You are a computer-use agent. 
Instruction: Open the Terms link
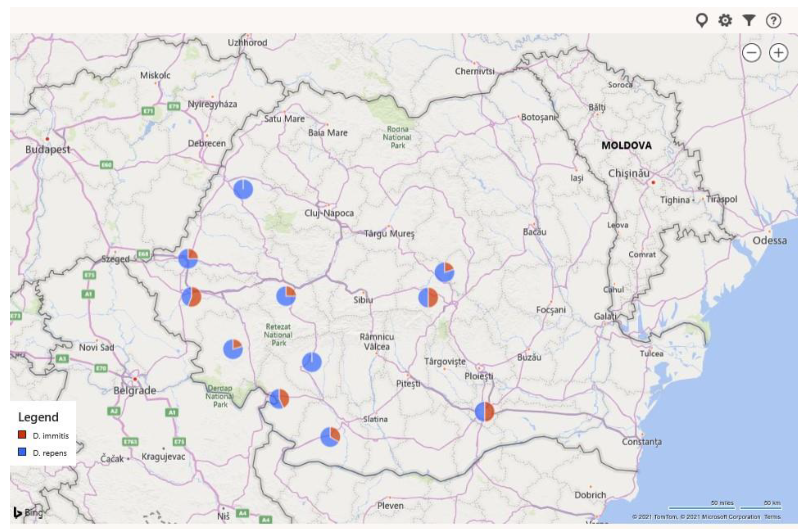[x=772, y=517]
